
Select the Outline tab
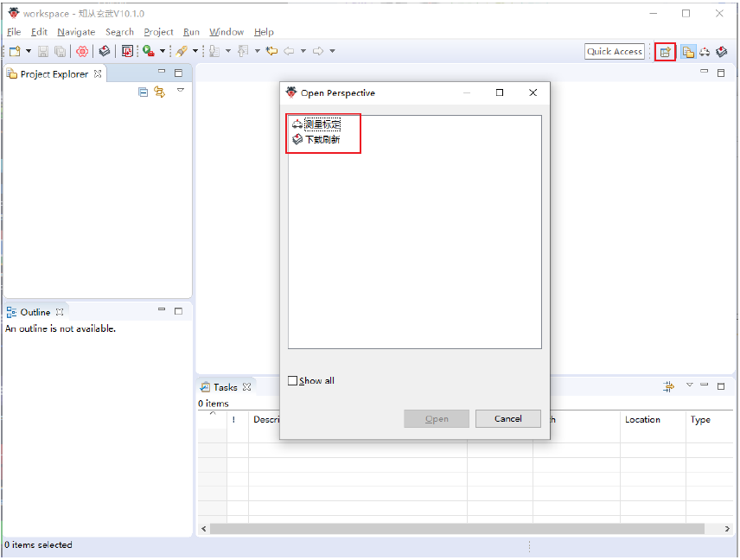[x=35, y=312]
